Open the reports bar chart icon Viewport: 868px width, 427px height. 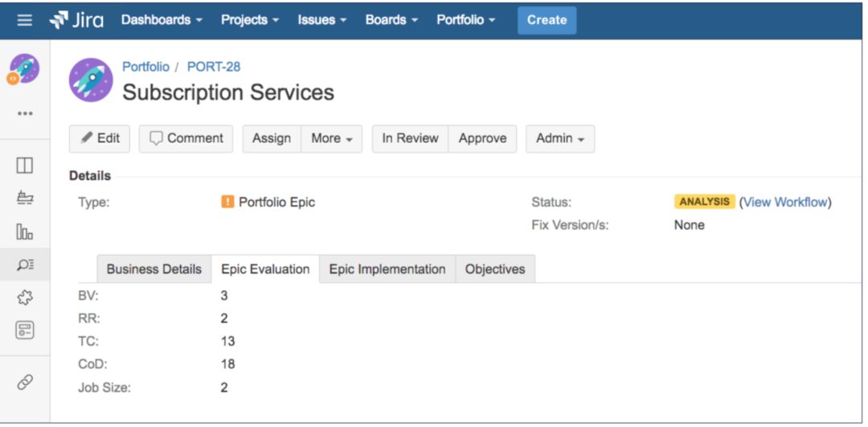(x=25, y=232)
